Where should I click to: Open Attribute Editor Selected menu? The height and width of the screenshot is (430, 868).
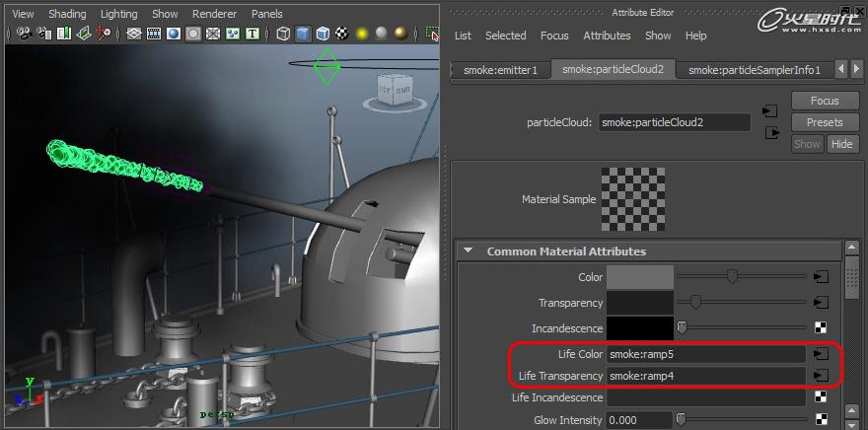click(505, 36)
